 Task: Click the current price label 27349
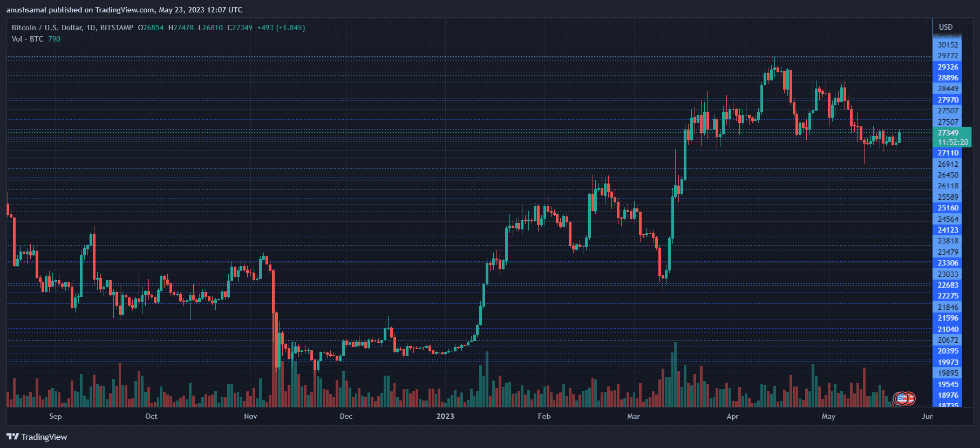pos(948,133)
